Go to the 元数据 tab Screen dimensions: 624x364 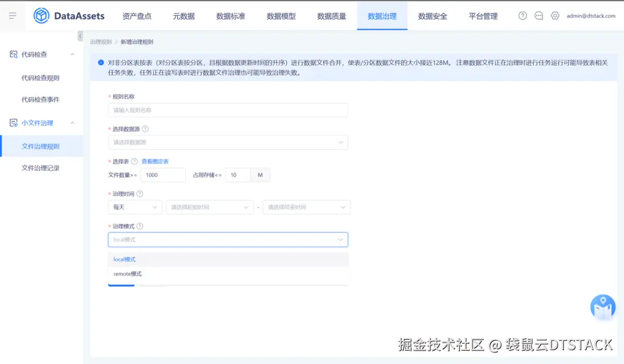tap(184, 16)
